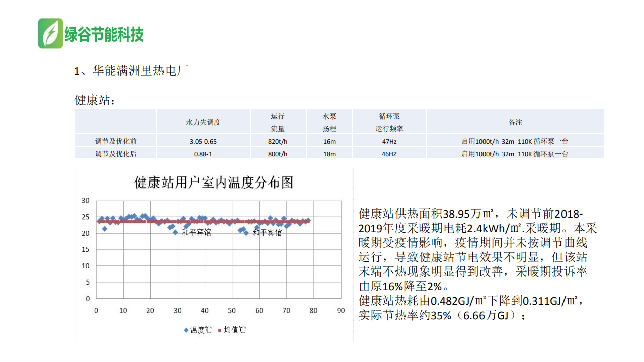Image resolution: width=644 pixels, height=362 pixels.
Task: Click the cell value 0.88-1
Action: 203,154
